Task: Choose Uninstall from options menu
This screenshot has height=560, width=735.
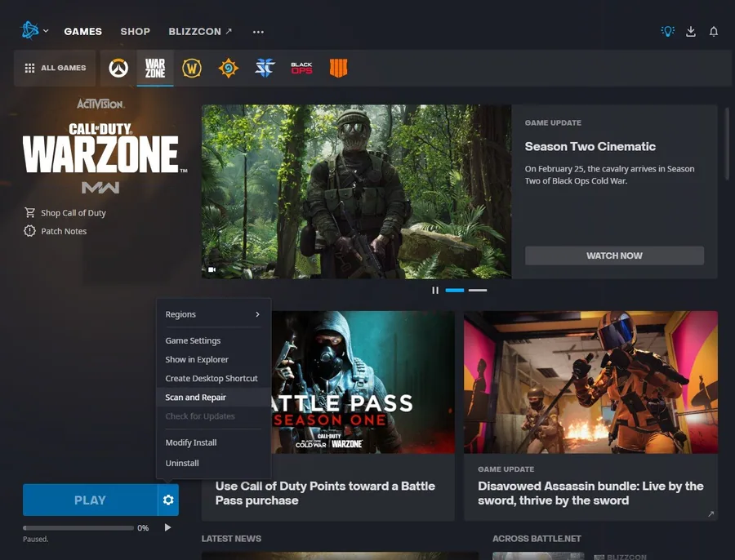Action: pos(213,463)
